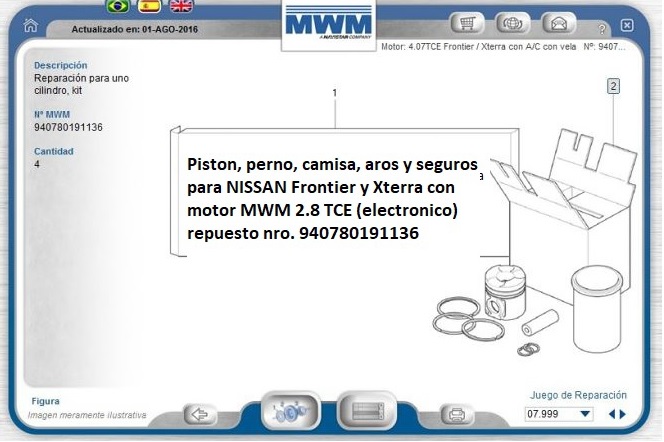This screenshot has height=442, width=664.
Task: Open the envelope mail button
Action: click(x=559, y=23)
